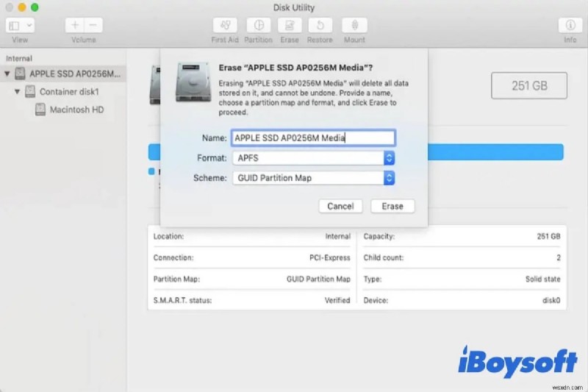Click the Partition Map value in info table
The width and height of the screenshot is (588, 392).
coord(318,279)
